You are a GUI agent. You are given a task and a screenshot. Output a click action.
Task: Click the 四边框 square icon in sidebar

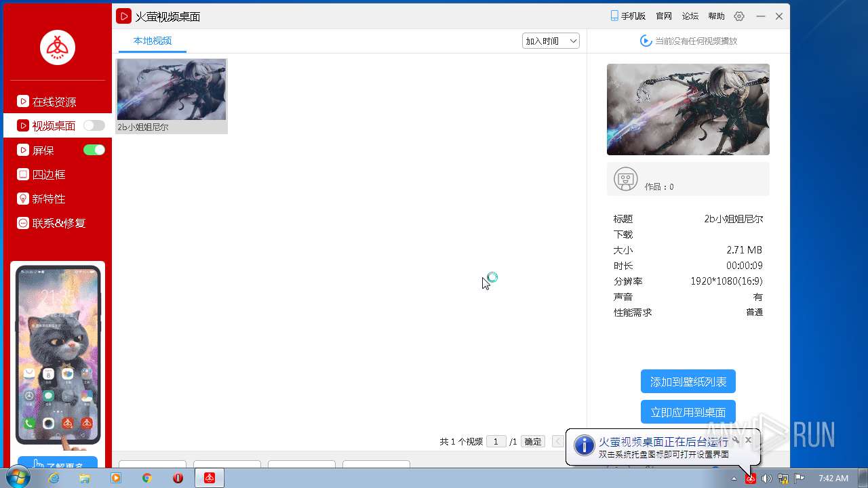coord(23,174)
